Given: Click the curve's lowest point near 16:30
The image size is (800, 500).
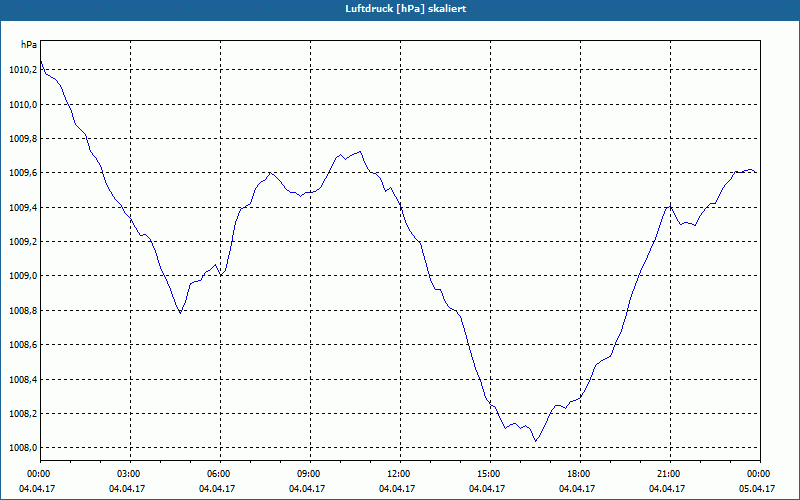Looking at the screenshot, I should click(536, 441).
